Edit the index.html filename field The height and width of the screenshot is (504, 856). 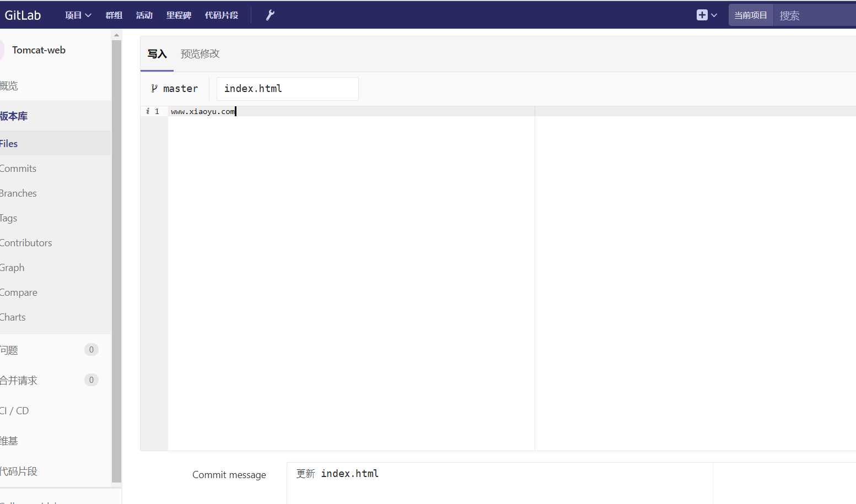pos(287,89)
